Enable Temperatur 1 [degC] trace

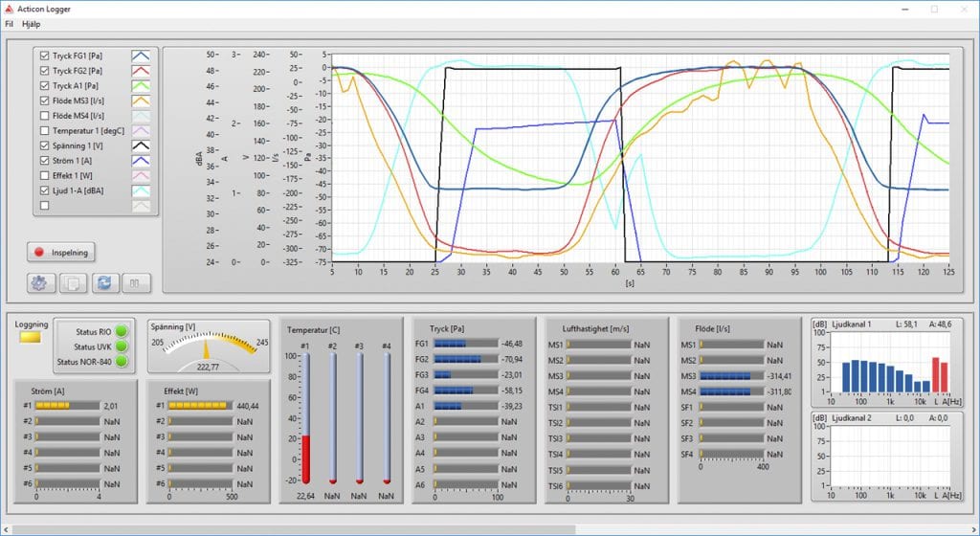coord(44,130)
